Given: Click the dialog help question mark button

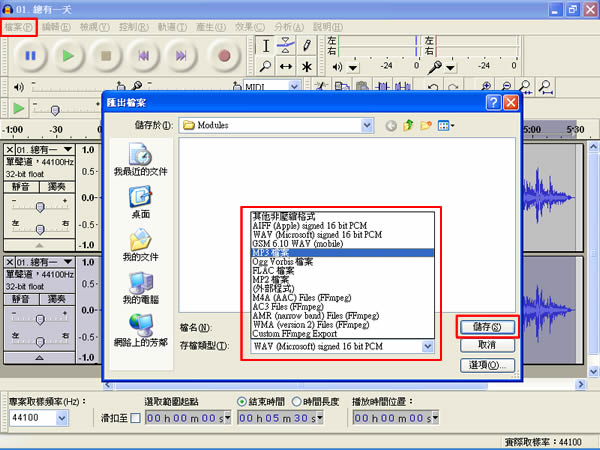Looking at the screenshot, I should point(494,103).
